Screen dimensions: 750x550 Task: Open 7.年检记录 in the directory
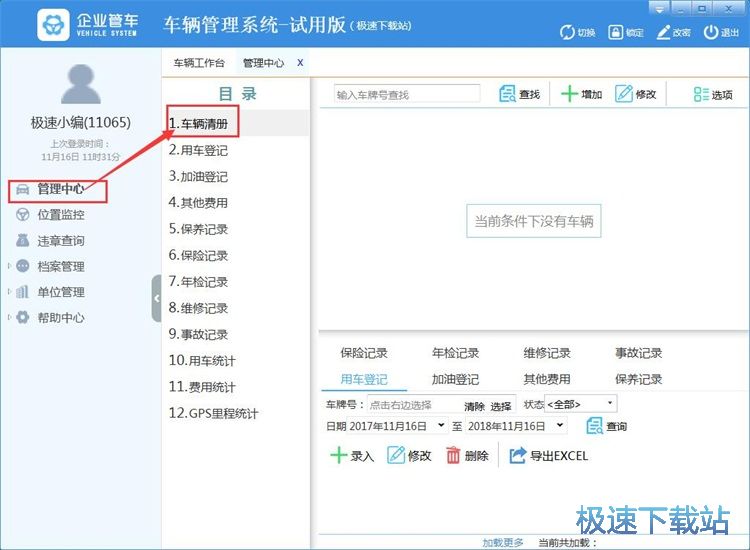pyautogui.click(x=198, y=282)
